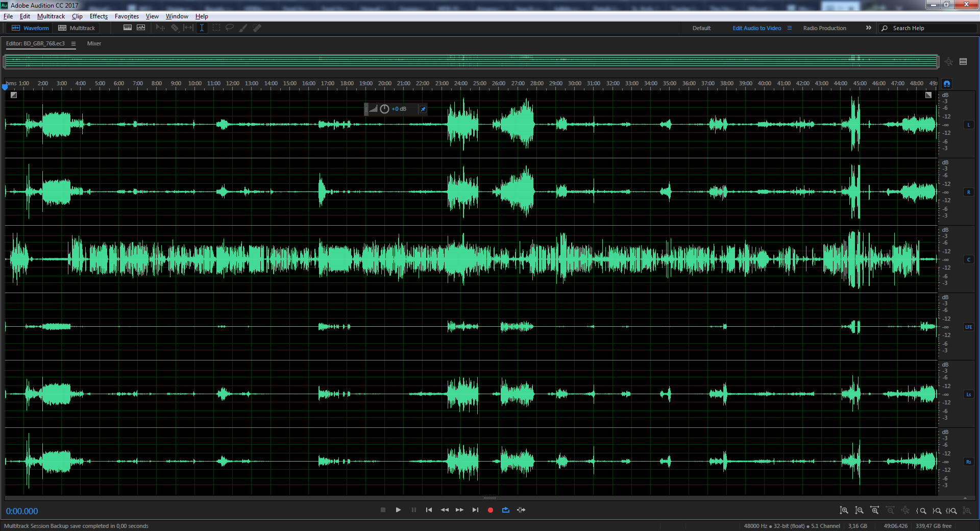Expand the workspace overflow chevrons

tap(868, 28)
